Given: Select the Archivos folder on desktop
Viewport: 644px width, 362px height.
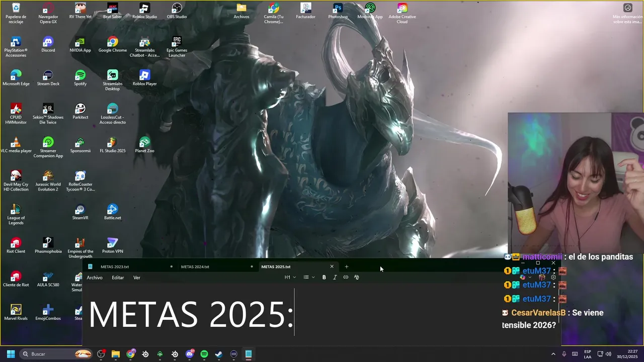Looking at the screenshot, I should click(x=242, y=11).
